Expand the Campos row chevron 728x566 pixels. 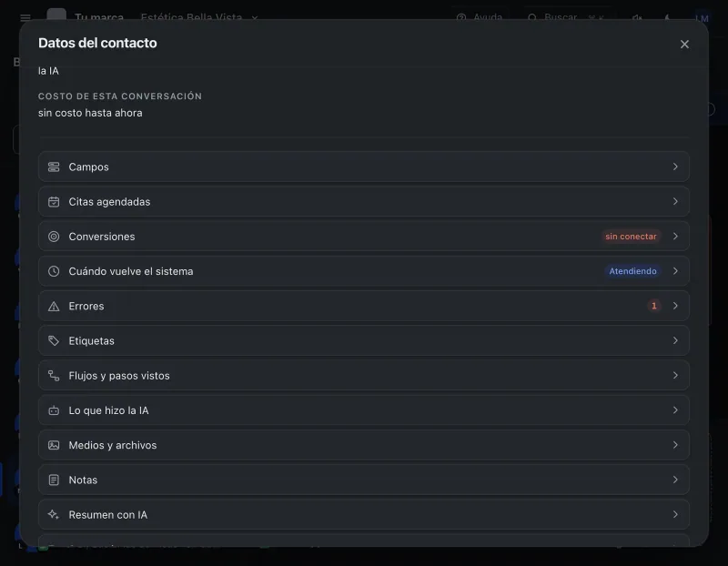coord(675,167)
